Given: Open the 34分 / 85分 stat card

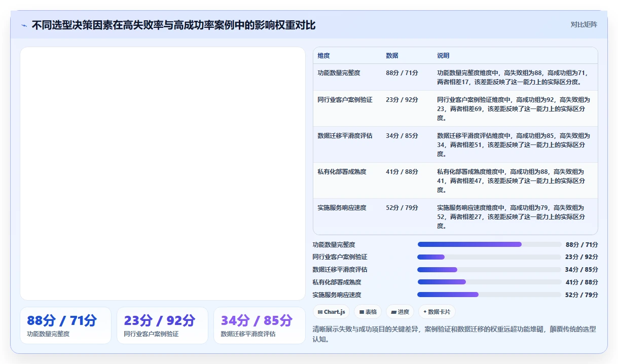Looking at the screenshot, I should tap(259, 325).
